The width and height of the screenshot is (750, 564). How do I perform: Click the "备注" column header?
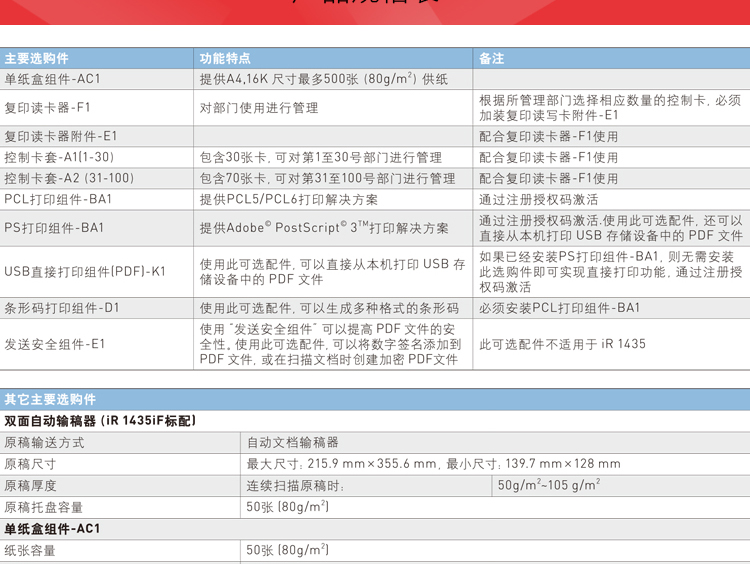coord(492,59)
